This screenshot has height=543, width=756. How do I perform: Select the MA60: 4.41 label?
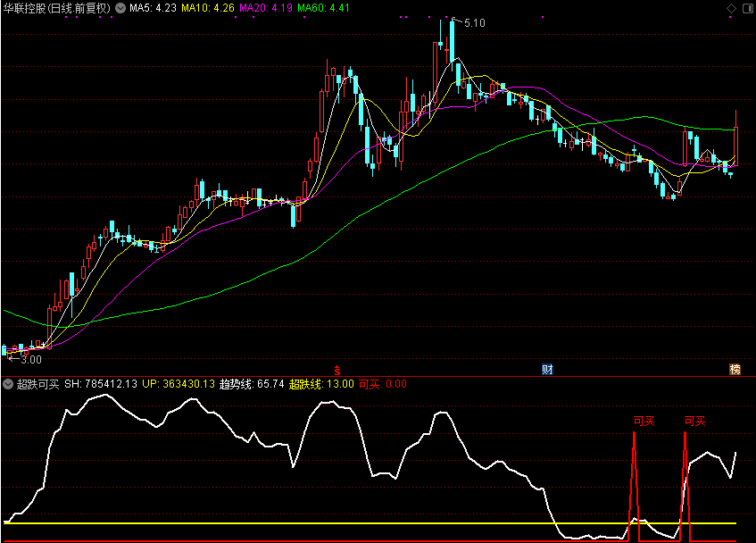(x=323, y=8)
